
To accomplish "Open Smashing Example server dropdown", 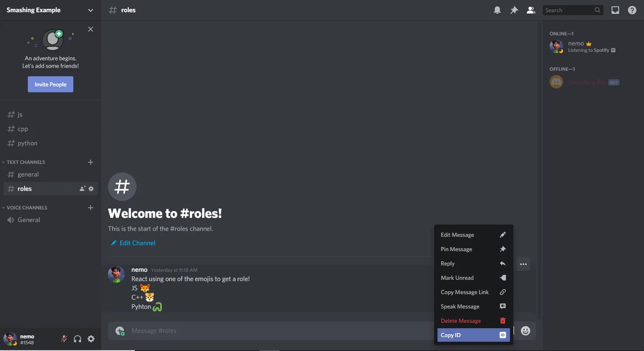I will point(50,10).
